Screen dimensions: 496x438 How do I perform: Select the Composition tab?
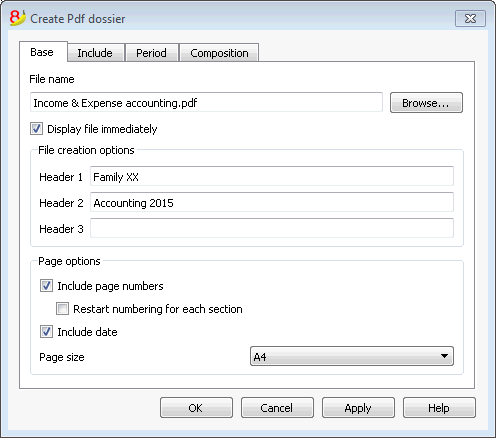[x=219, y=53]
